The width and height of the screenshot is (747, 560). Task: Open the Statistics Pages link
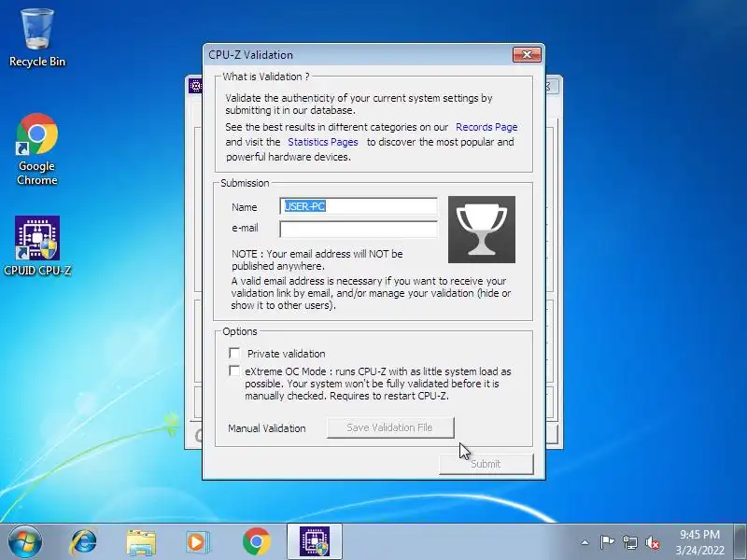(322, 142)
